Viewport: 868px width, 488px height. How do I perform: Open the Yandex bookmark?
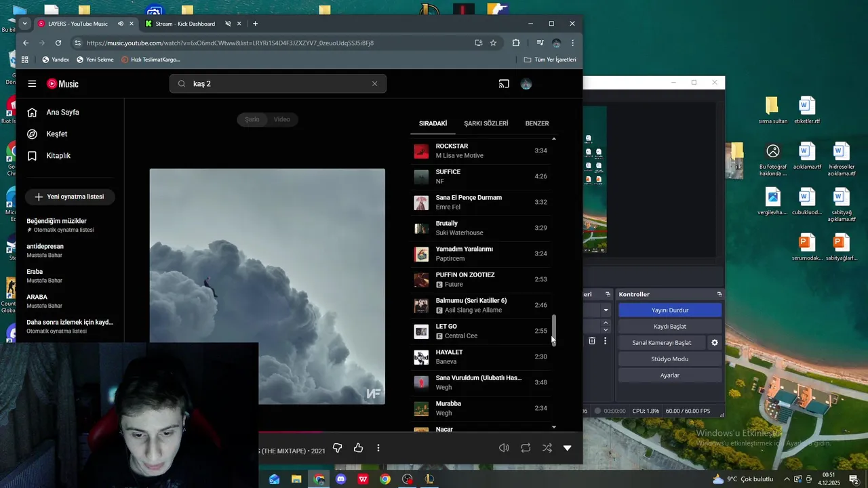tap(56, 60)
